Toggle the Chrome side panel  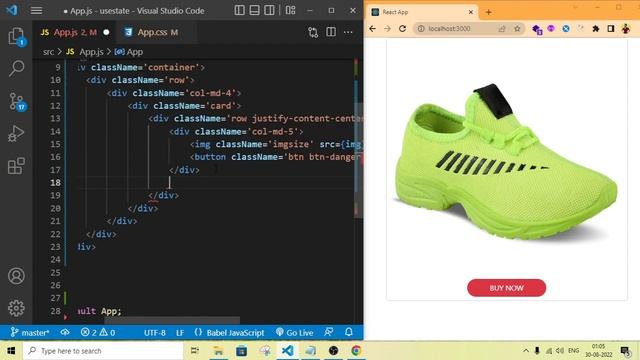pyautogui.click(x=611, y=29)
